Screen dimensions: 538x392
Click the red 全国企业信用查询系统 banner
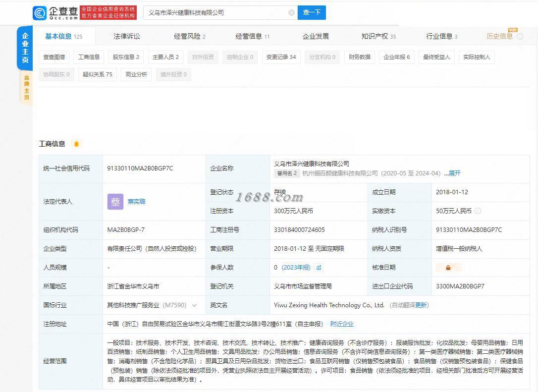click(x=108, y=13)
